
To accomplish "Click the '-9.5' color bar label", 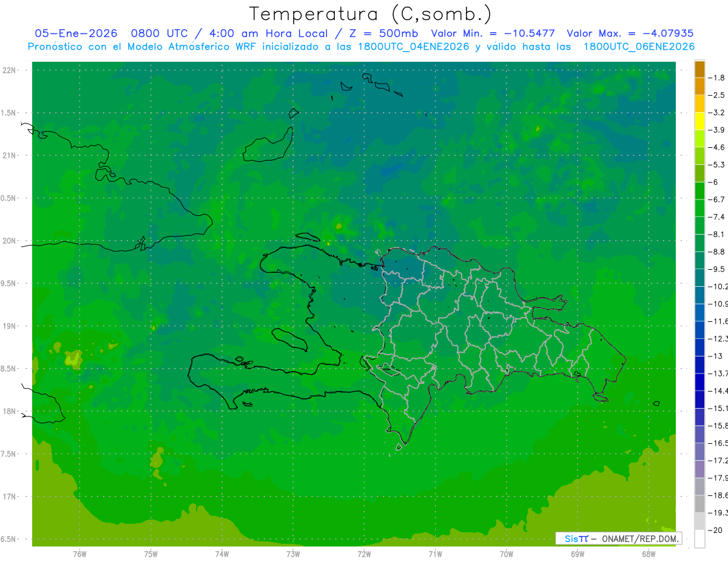I will pos(716,269).
